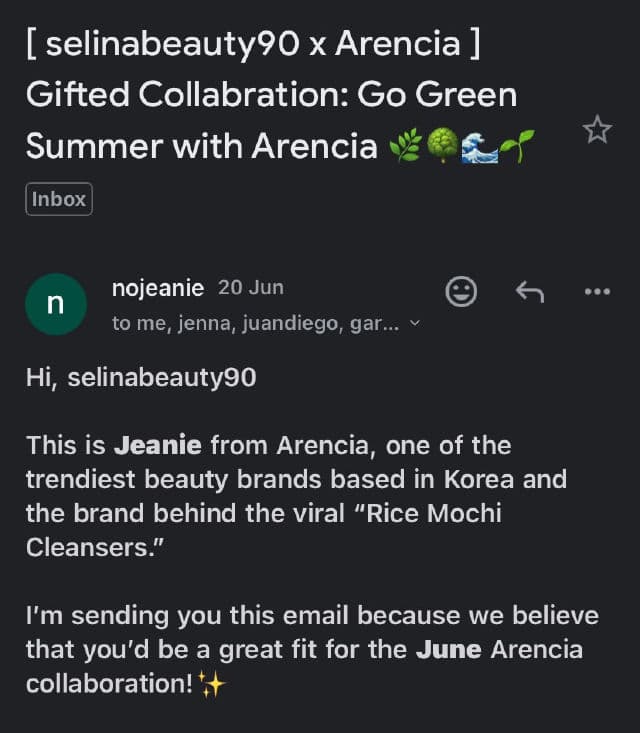
Task: Star this Arencia collaboration email
Action: (597, 129)
